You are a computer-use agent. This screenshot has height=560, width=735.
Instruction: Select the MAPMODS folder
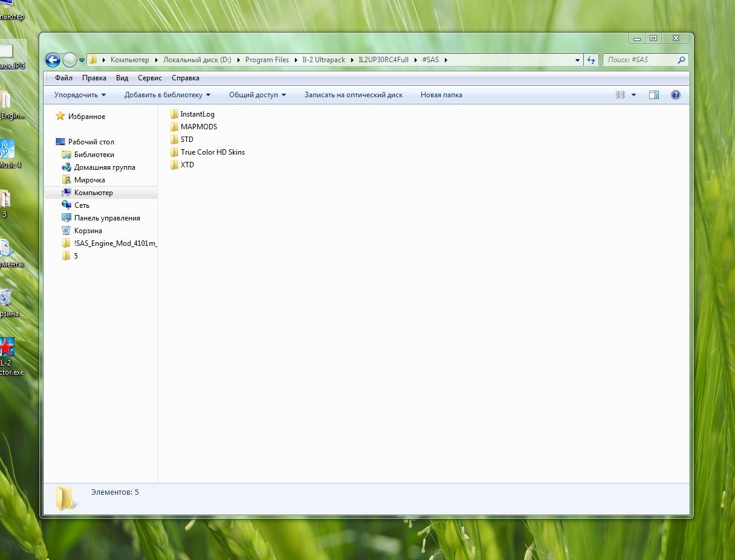click(198, 127)
